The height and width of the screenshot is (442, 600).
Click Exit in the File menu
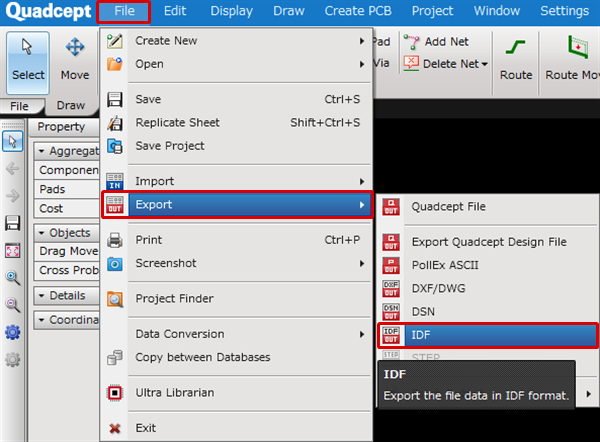[145, 428]
